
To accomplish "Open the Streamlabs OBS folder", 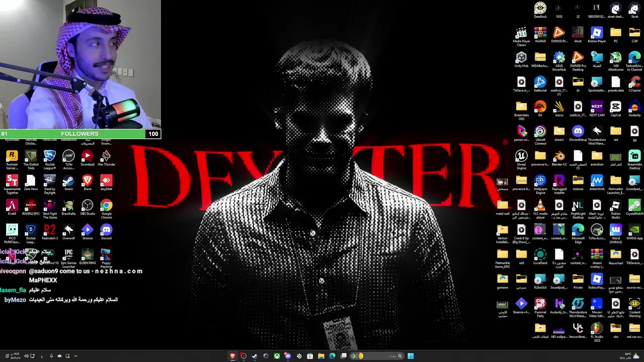I will tap(521, 111).
